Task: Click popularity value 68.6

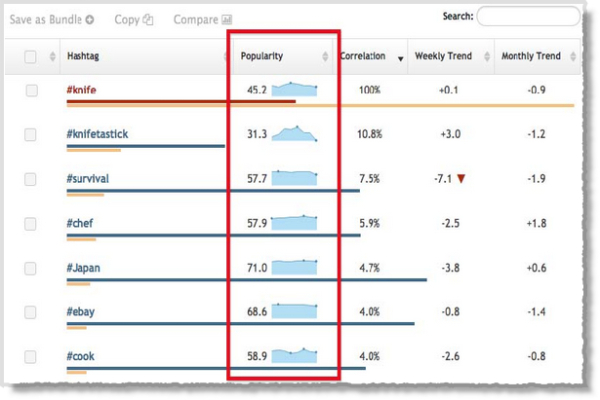Action: (257, 312)
